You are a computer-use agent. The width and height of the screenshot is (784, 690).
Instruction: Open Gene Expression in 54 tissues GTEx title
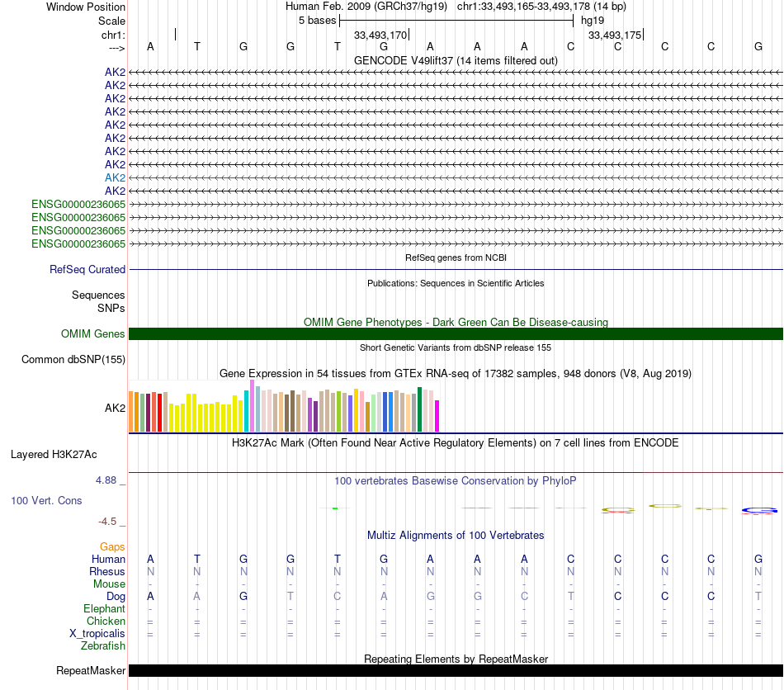[x=456, y=374]
